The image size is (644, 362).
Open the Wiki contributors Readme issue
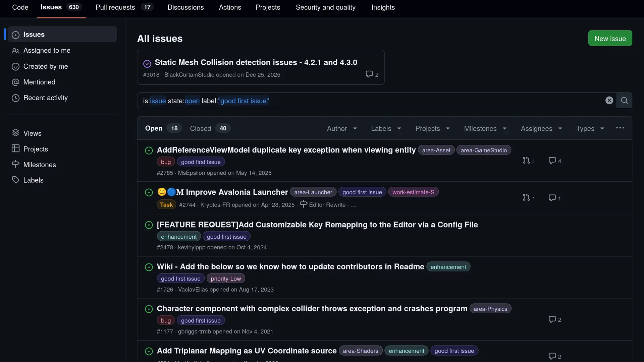[x=290, y=266]
